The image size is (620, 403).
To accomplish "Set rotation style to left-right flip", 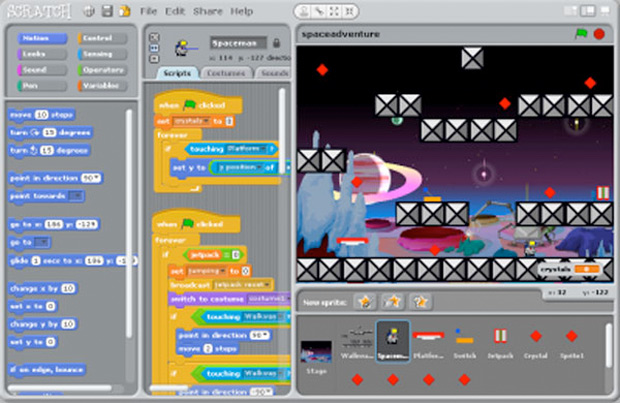I will pos(154,48).
